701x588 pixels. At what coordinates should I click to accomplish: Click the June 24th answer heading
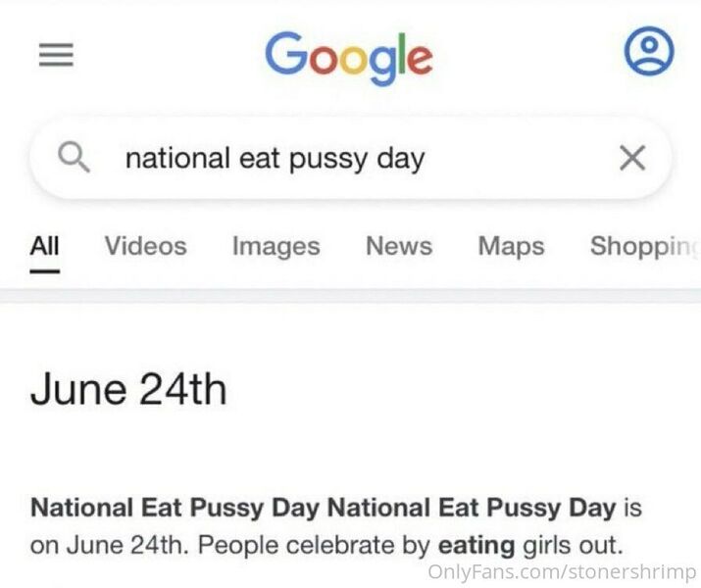128,390
